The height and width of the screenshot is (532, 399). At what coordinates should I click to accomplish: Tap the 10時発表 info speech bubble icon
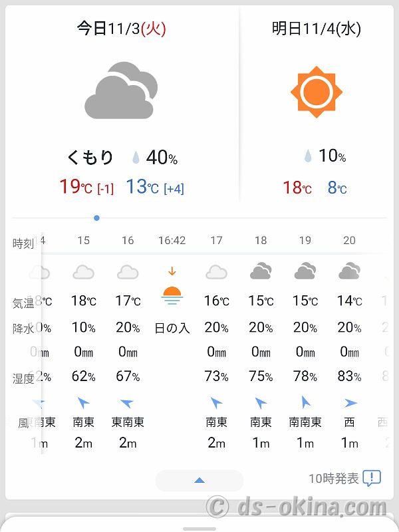pos(372,478)
